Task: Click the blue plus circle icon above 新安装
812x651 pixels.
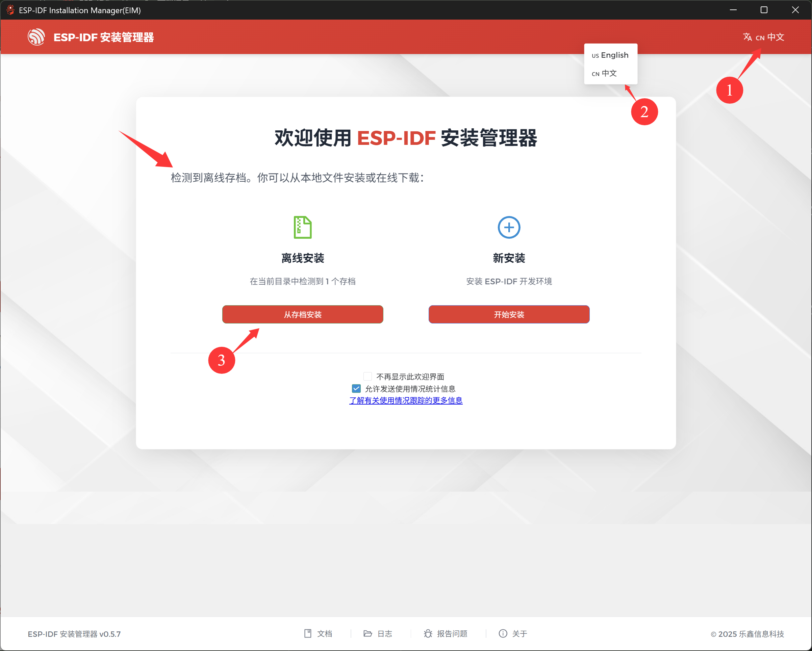Action: (509, 227)
